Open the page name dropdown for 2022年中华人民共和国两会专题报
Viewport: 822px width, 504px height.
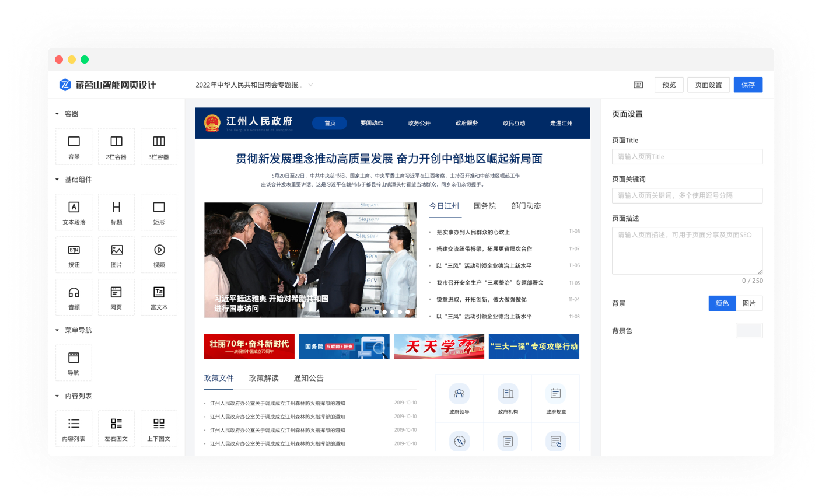tap(310, 85)
